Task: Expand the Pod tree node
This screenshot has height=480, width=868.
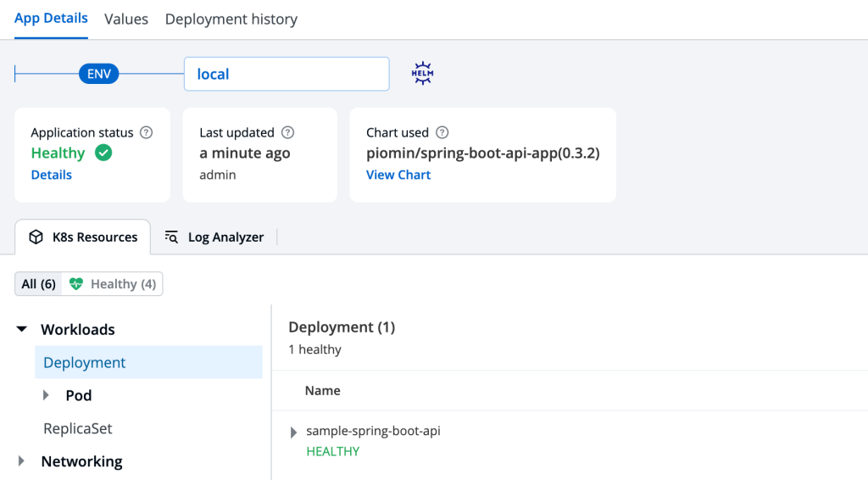Action: [47, 396]
